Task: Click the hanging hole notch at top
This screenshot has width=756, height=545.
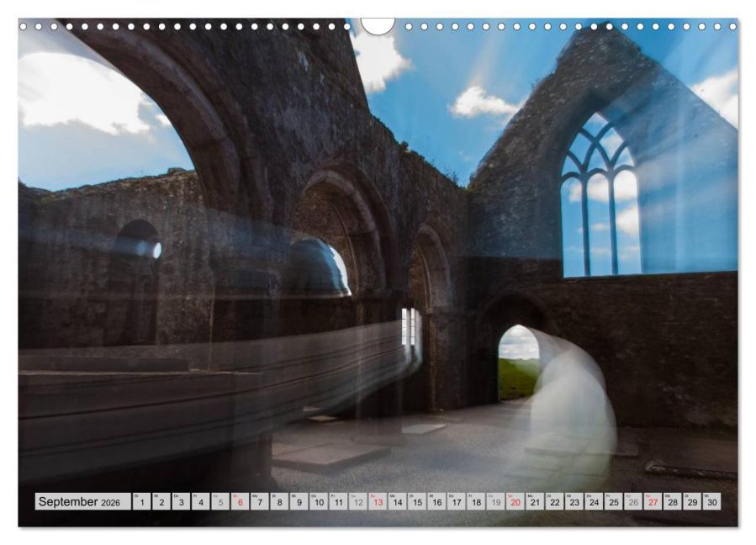Action: point(378,25)
